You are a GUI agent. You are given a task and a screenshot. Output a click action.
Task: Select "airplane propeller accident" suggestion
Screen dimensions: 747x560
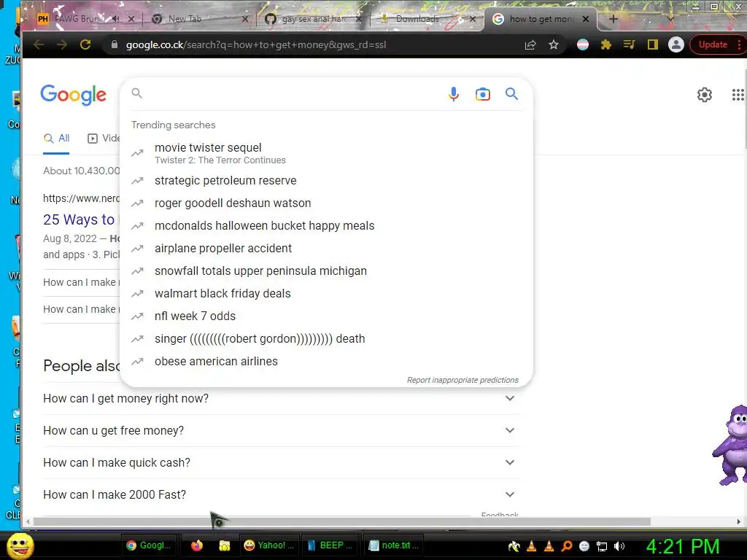[x=326, y=248]
